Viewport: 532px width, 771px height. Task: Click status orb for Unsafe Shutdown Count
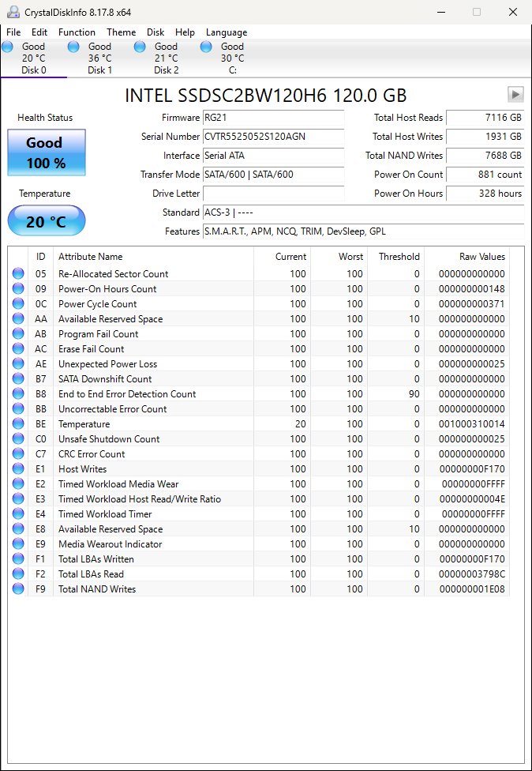click(x=18, y=438)
